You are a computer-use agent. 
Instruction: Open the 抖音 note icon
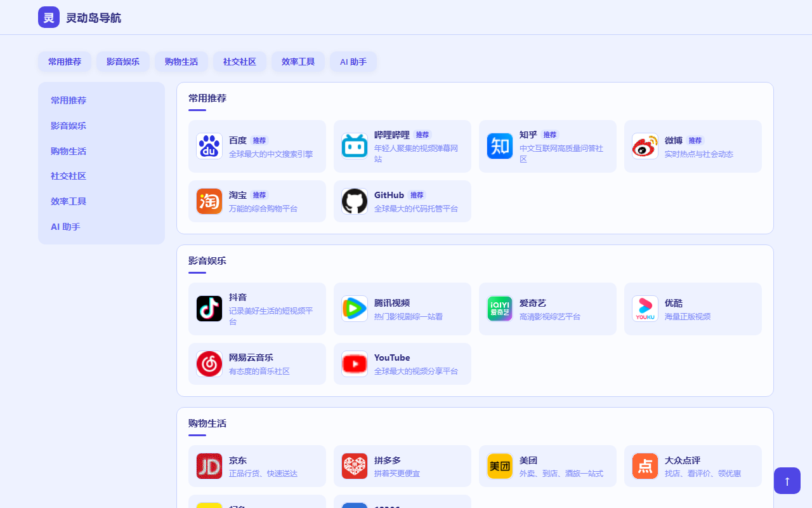(209, 309)
